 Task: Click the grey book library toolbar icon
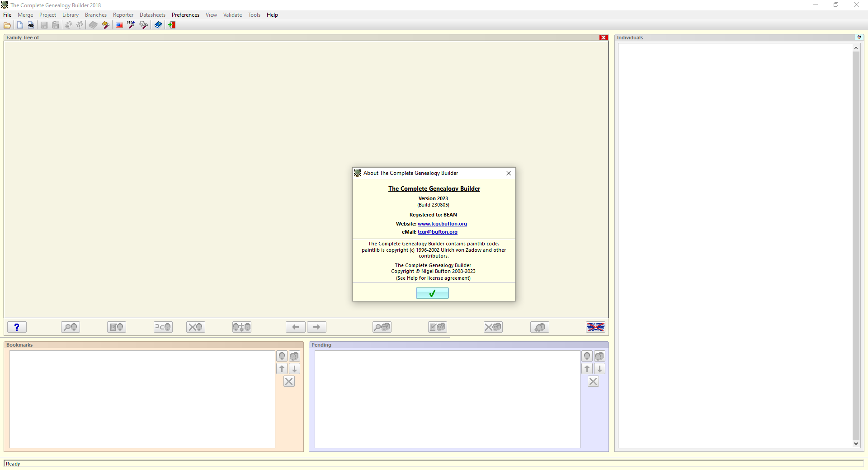(x=93, y=25)
